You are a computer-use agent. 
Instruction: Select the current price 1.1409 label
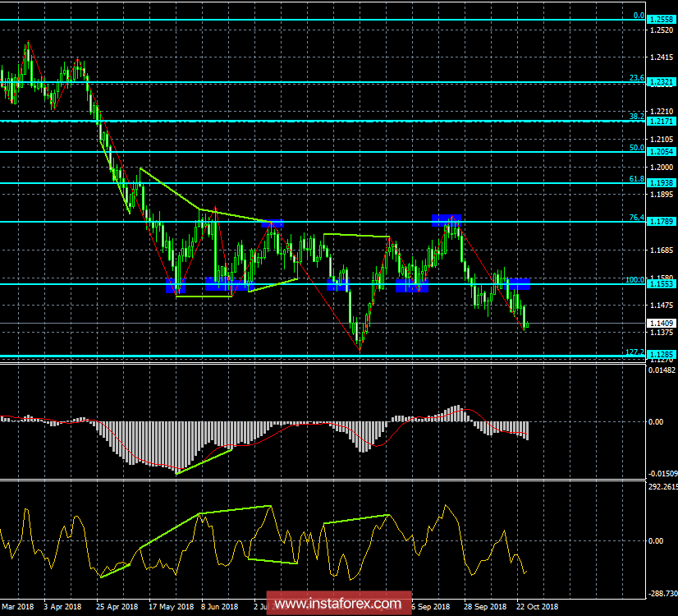[x=661, y=324]
